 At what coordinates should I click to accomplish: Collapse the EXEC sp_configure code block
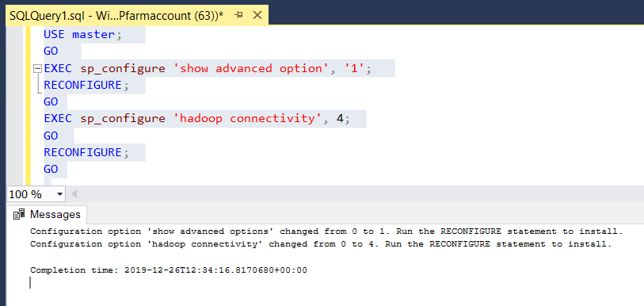click(38, 68)
